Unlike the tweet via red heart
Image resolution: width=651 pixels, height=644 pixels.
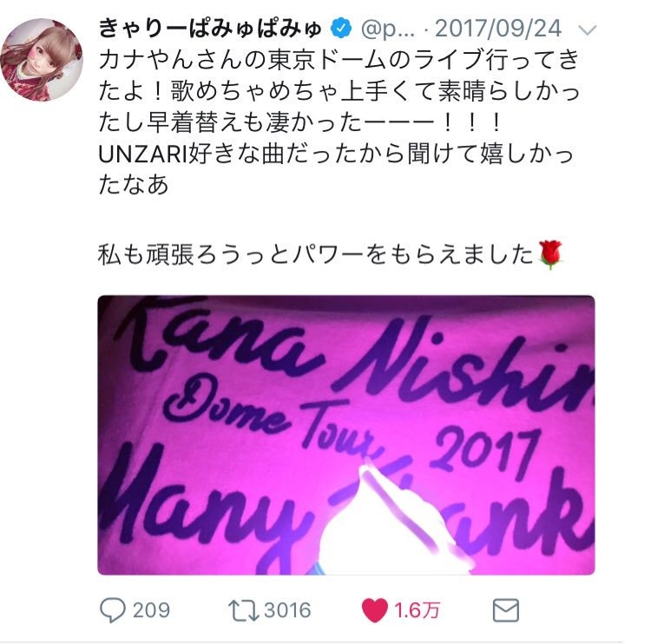point(374,610)
